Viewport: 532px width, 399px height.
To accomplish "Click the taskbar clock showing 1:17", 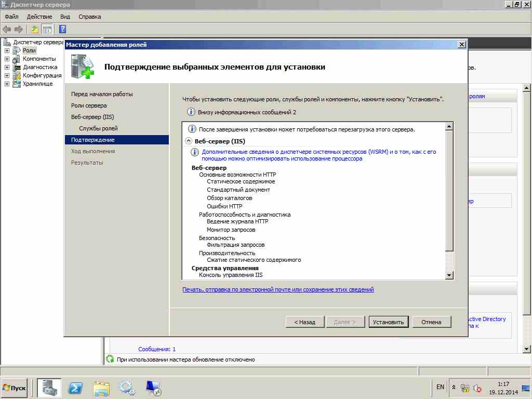I will pos(503,388).
